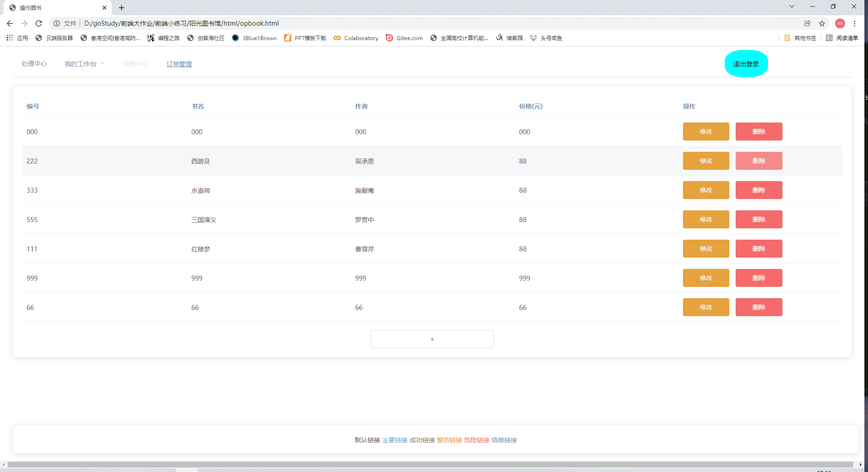Screen dimensions: 868x472
Task: Open the Chrome profile avatar
Action: coord(840,23)
